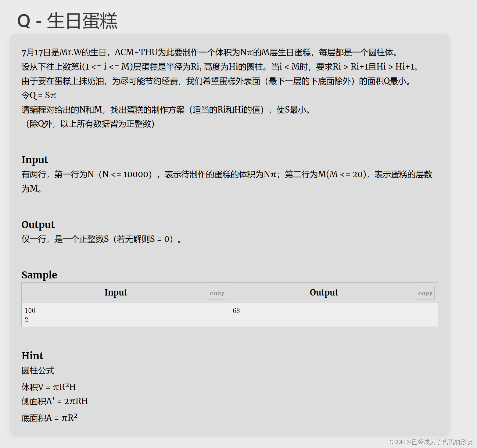Click the 'Output' section heading
This screenshot has width=477, height=448.
coord(38,225)
